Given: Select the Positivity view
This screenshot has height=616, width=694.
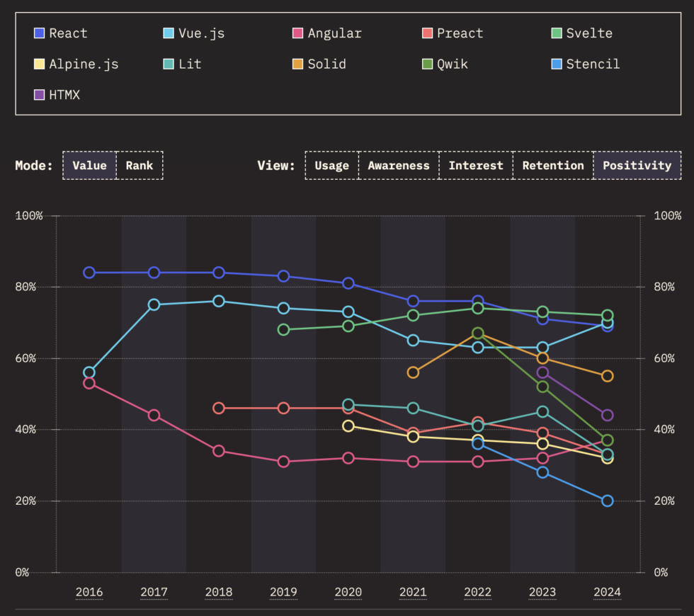Looking at the screenshot, I should click(637, 166).
